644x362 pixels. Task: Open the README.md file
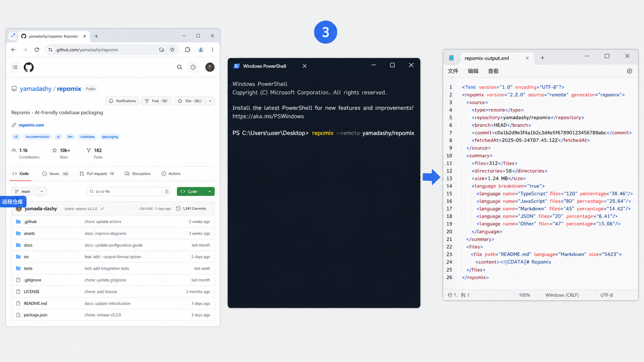point(35,304)
